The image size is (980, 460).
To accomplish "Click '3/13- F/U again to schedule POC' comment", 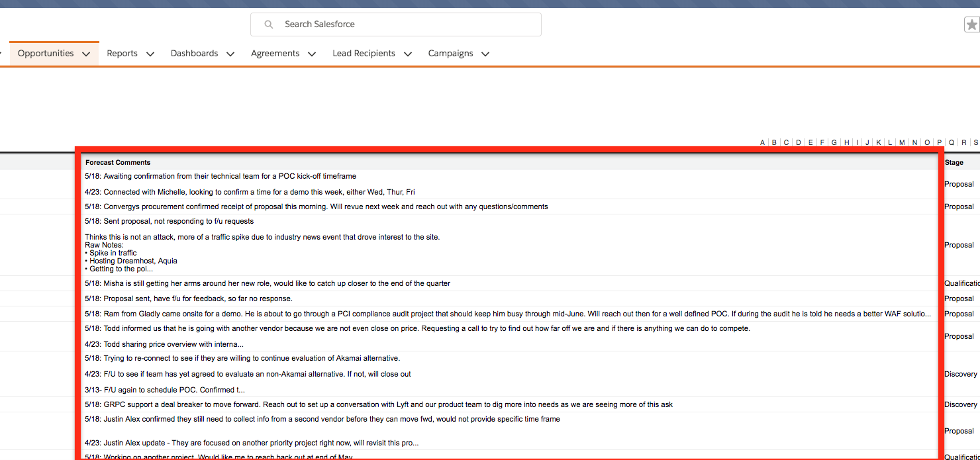I will coord(165,390).
